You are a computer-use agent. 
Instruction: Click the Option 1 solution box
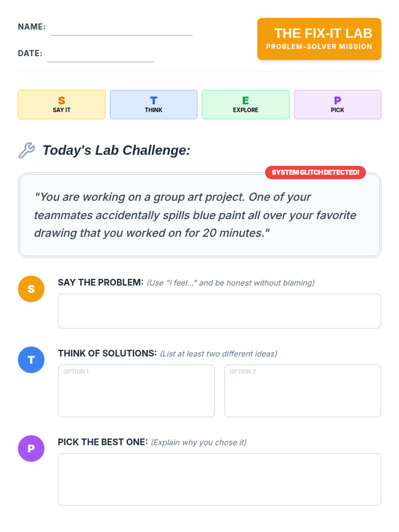tap(136, 391)
